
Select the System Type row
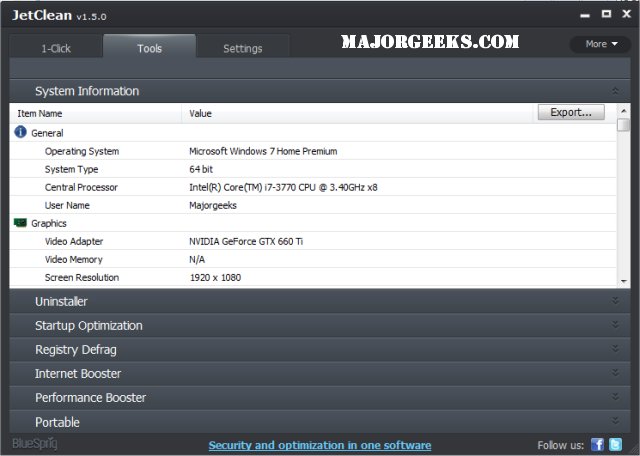[x=313, y=169]
